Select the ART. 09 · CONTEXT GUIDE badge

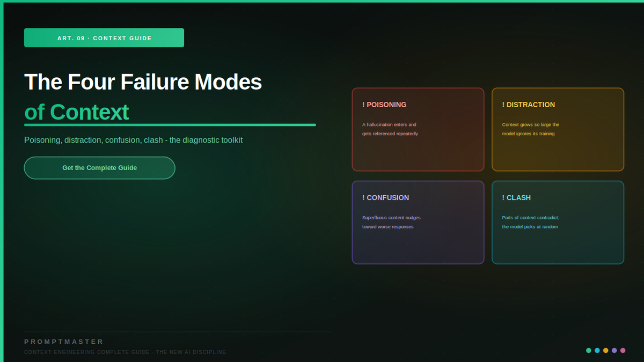click(104, 38)
